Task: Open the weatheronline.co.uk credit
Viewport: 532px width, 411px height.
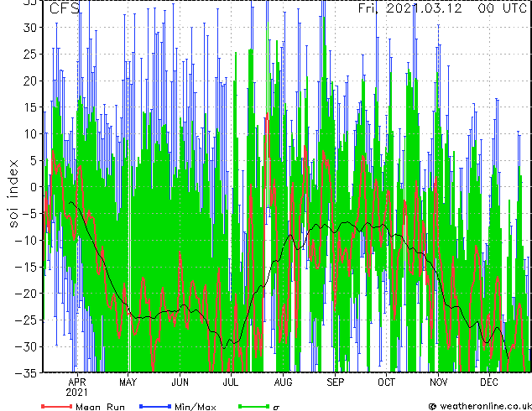Action: click(480, 406)
